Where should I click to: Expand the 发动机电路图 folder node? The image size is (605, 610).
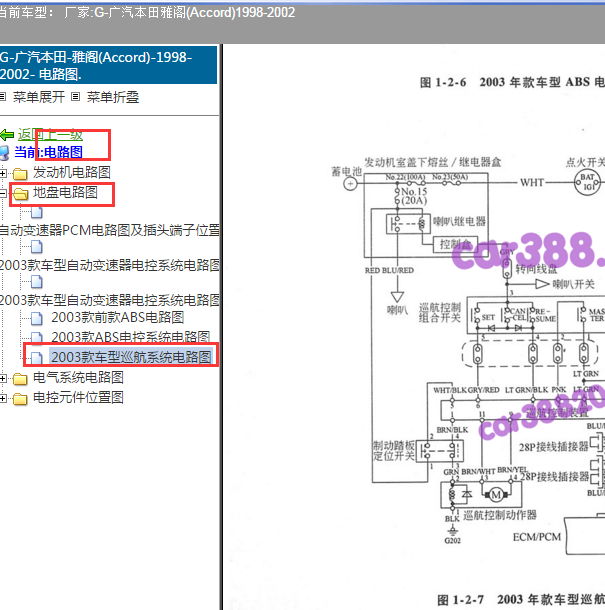(x=3, y=173)
